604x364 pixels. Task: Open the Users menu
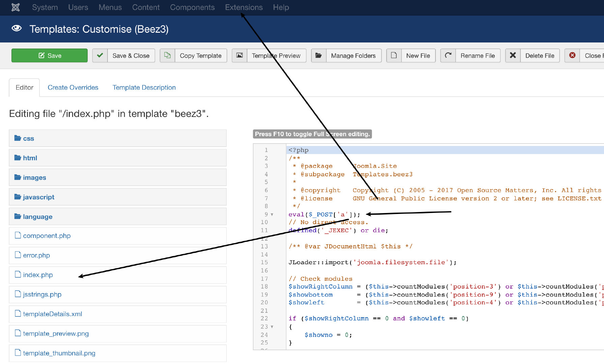(78, 7)
